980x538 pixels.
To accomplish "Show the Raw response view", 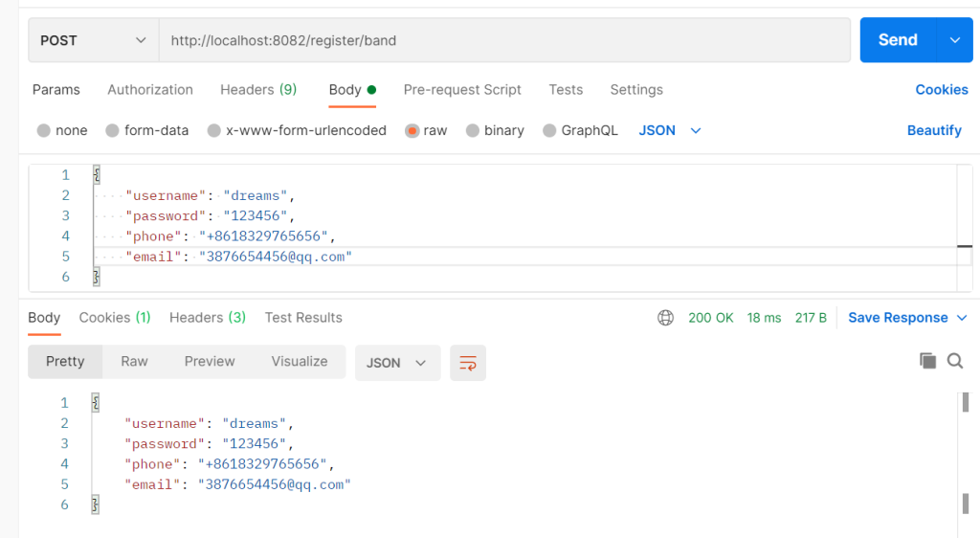I will tap(134, 362).
